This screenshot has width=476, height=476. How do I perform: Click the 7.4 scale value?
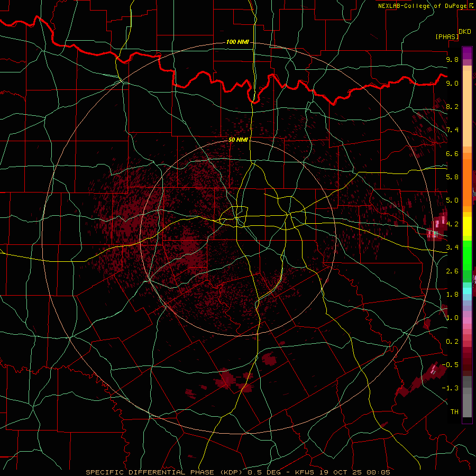452,130
